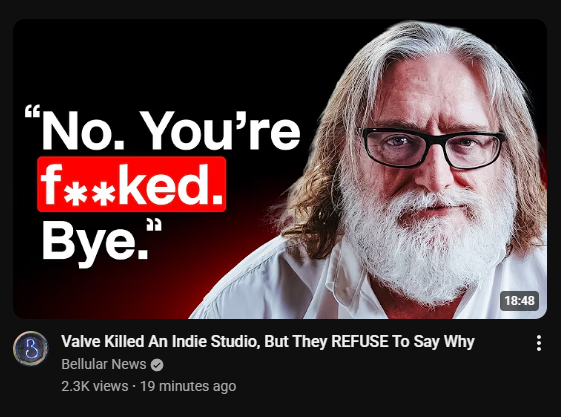
Task: Click the "19 minutes ago" timestamp
Action: pos(188,386)
